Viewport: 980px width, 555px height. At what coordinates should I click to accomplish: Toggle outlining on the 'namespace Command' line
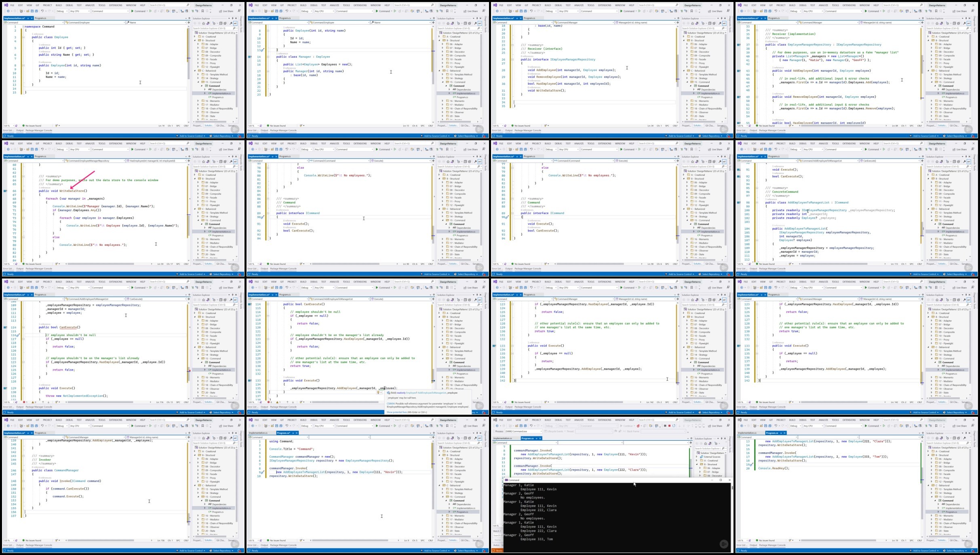click(x=23, y=27)
